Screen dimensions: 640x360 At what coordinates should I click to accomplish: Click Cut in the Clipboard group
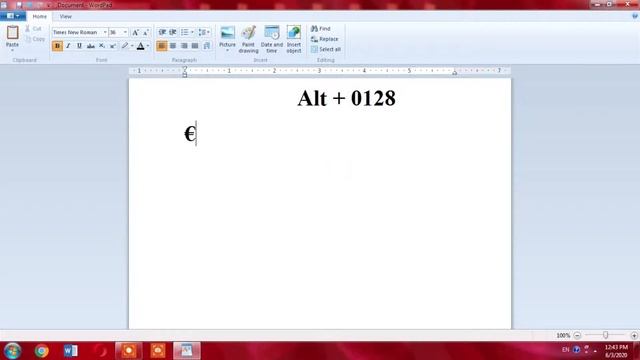point(33,29)
